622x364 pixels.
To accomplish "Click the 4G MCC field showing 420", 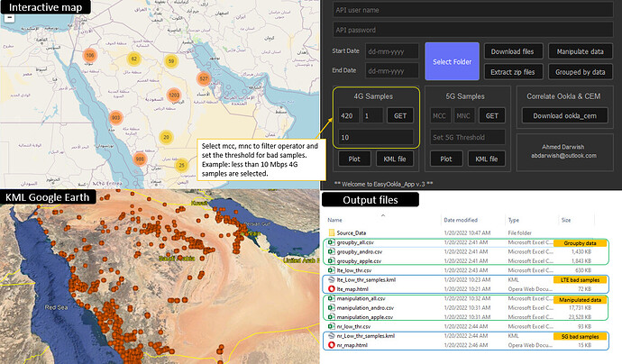I will [349, 116].
